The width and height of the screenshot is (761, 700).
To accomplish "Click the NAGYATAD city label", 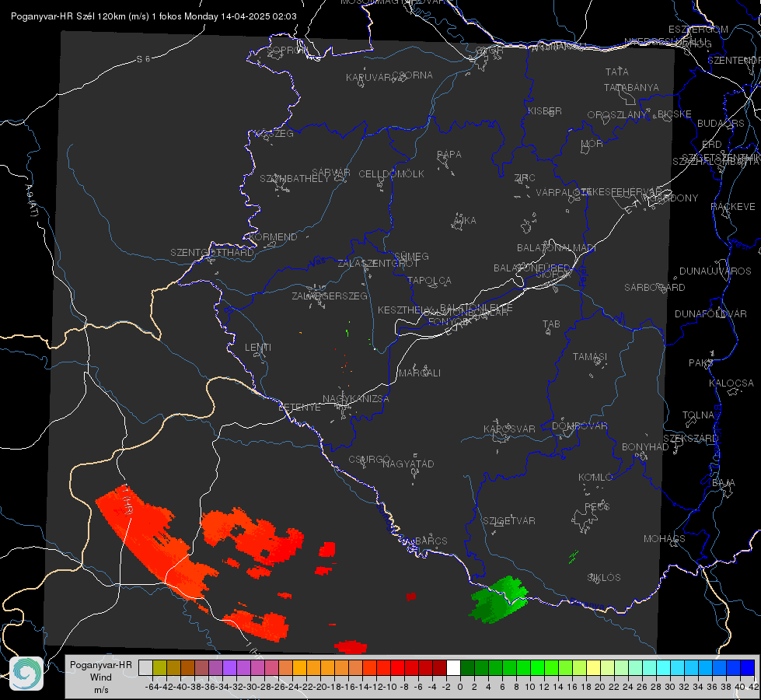I will point(408,464).
